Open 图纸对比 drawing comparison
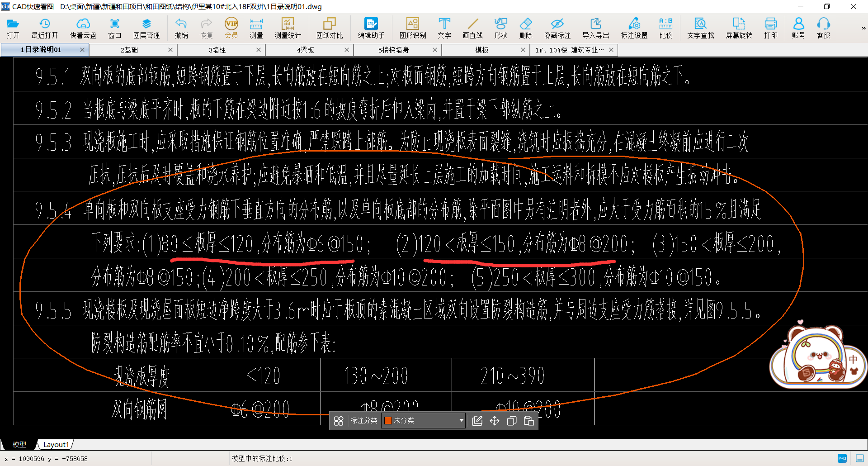868x466 pixels. click(330, 28)
